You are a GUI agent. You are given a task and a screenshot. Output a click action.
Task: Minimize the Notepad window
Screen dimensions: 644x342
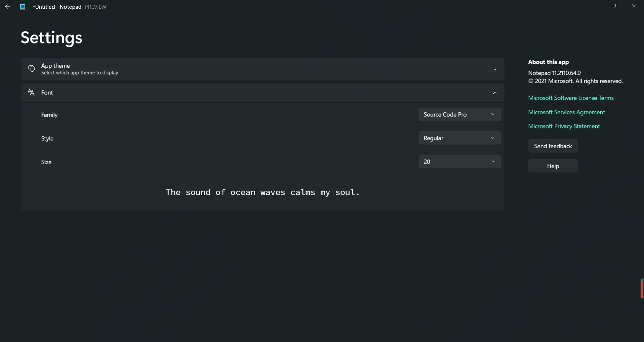pos(596,6)
